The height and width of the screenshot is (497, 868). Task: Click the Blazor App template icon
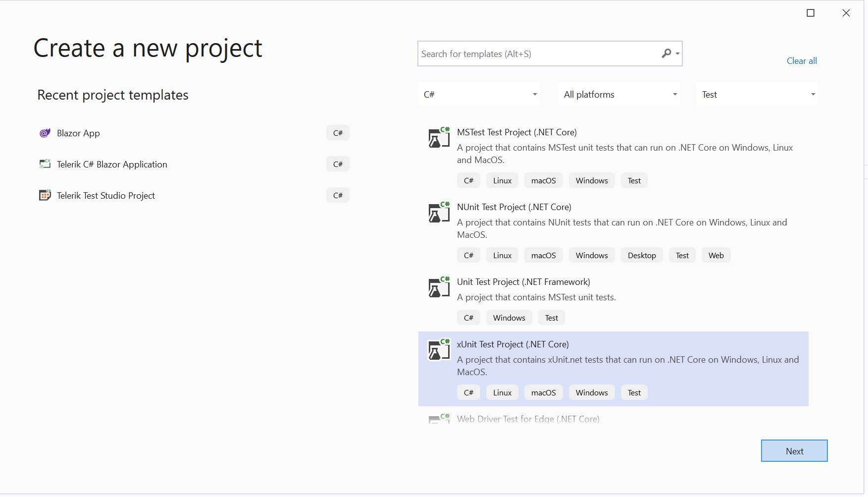click(x=45, y=133)
